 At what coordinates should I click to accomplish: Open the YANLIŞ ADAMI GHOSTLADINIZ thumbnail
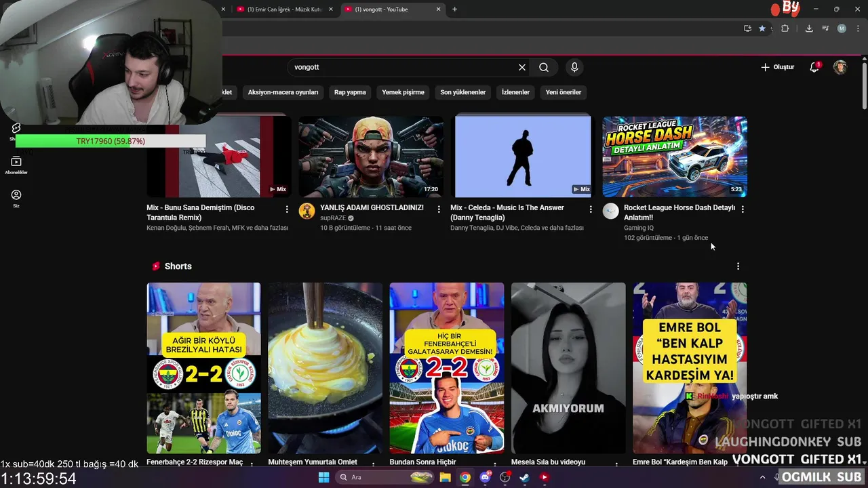click(x=371, y=157)
